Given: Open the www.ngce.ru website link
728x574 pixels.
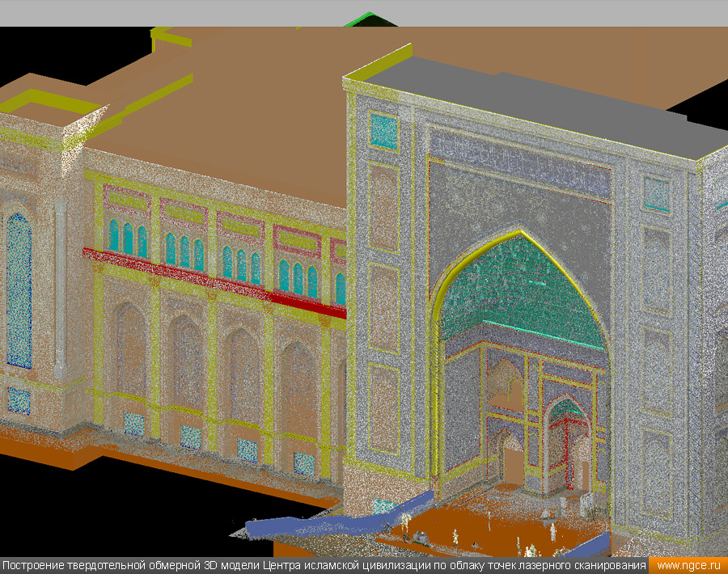Looking at the screenshot, I should pyautogui.click(x=688, y=565).
